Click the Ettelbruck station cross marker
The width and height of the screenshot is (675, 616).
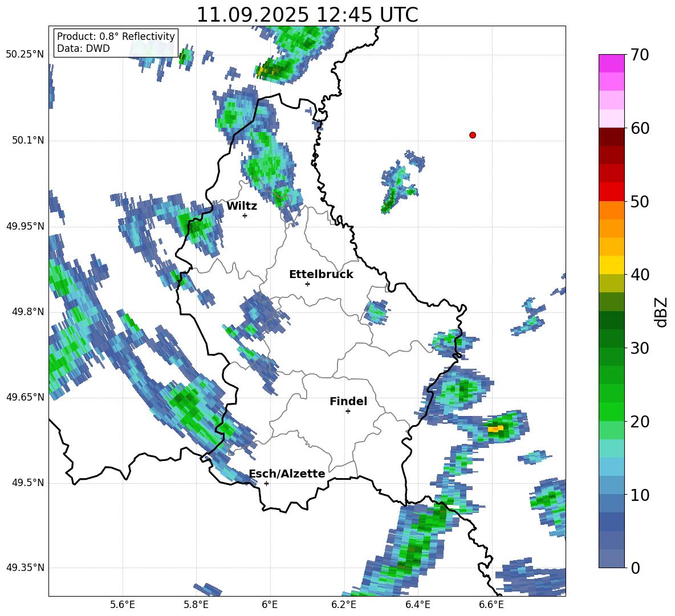click(307, 284)
